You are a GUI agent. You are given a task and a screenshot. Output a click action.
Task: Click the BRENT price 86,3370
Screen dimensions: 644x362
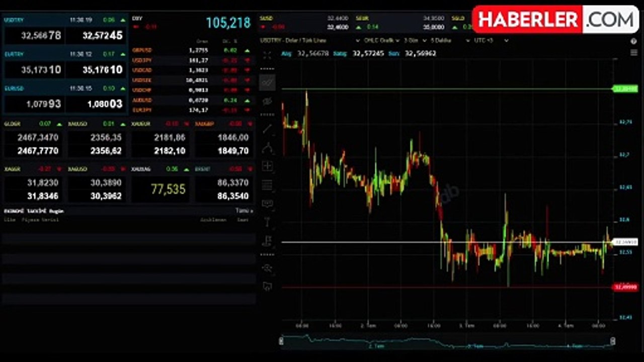[233, 183]
